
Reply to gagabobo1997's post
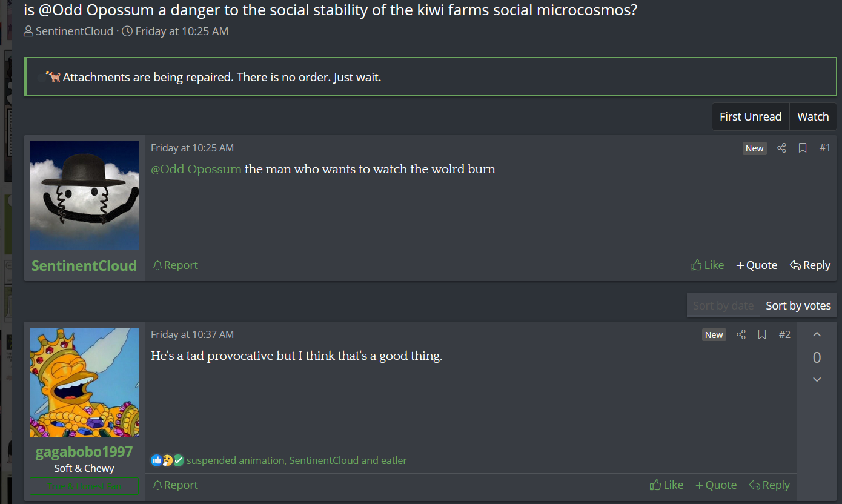(769, 485)
